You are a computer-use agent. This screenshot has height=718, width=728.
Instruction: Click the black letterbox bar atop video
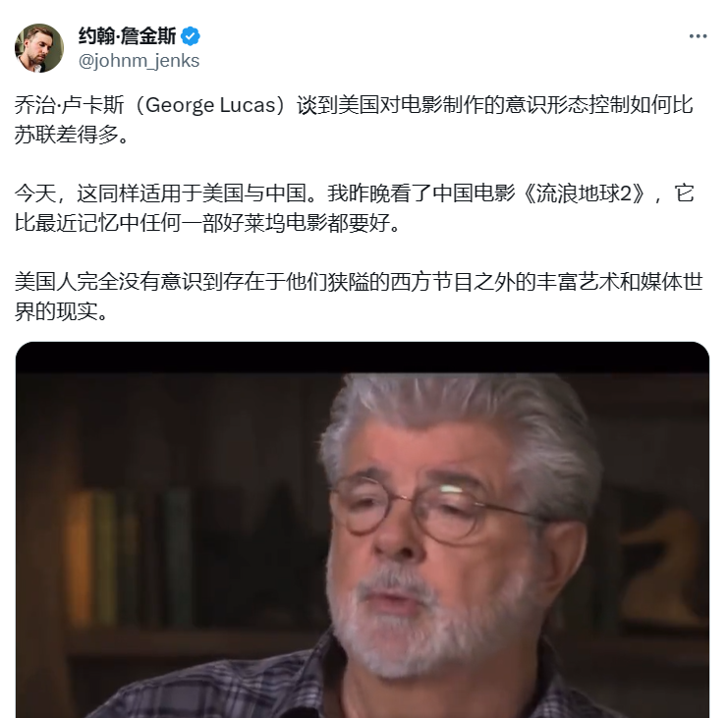tap(363, 358)
